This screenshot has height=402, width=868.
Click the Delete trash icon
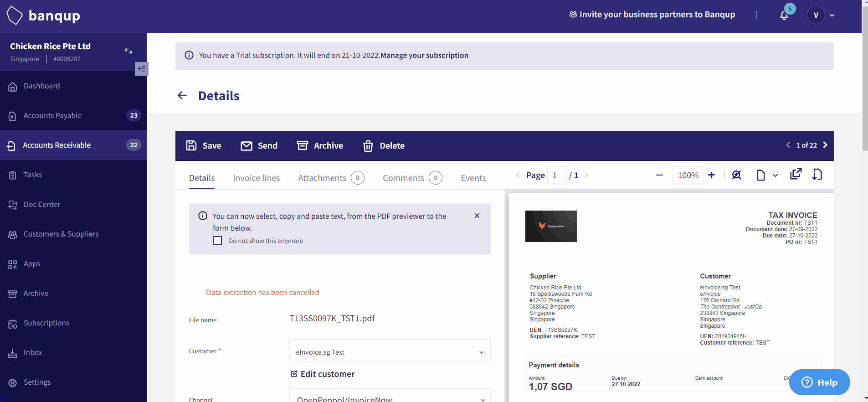368,146
